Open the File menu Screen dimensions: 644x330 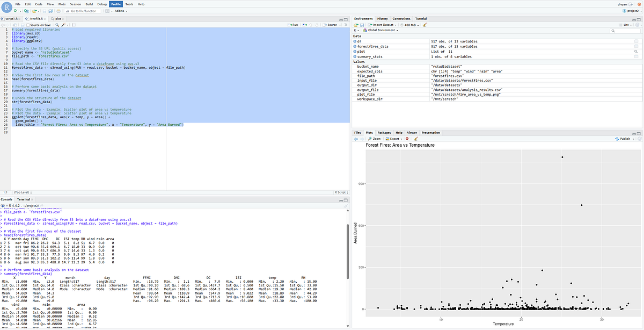click(x=18, y=4)
